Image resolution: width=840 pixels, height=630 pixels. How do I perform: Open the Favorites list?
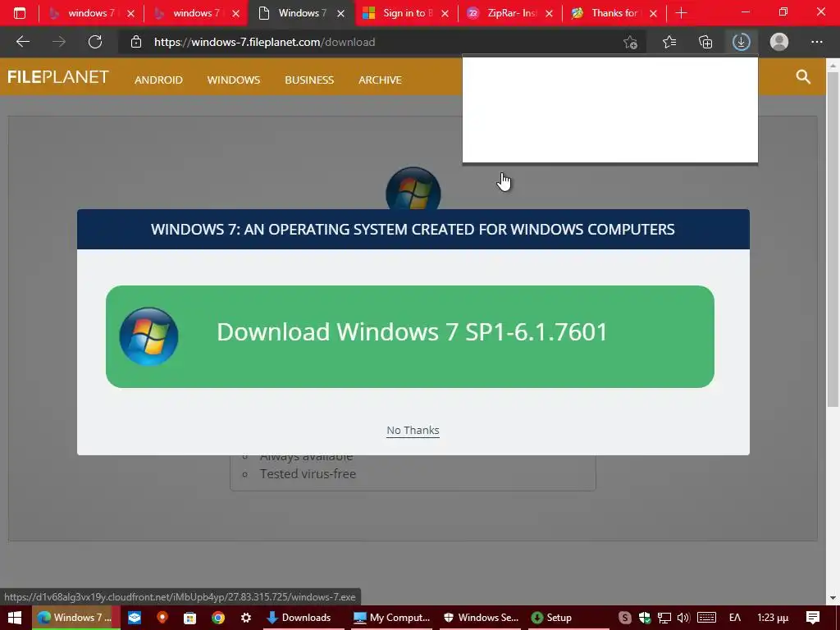tap(669, 42)
